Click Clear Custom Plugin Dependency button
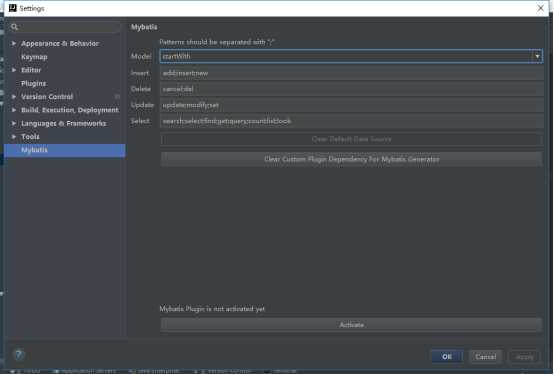The height and width of the screenshot is (375, 554). pos(352,159)
